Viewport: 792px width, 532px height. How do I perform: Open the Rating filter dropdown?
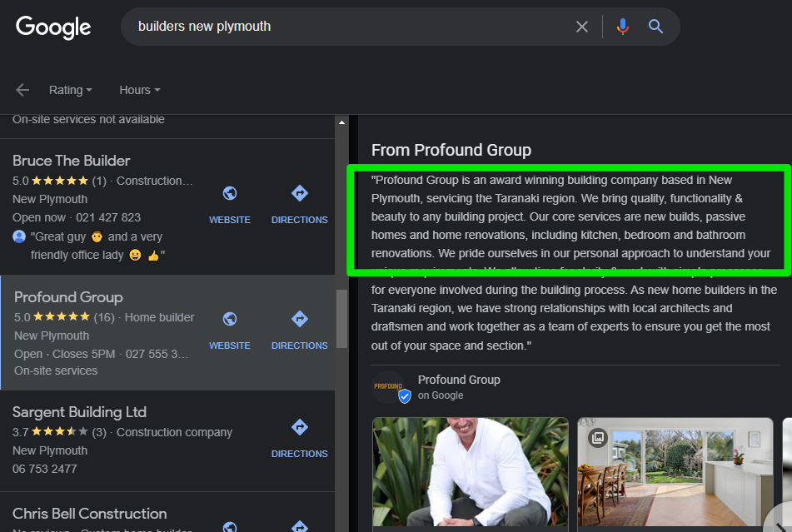[70, 91]
